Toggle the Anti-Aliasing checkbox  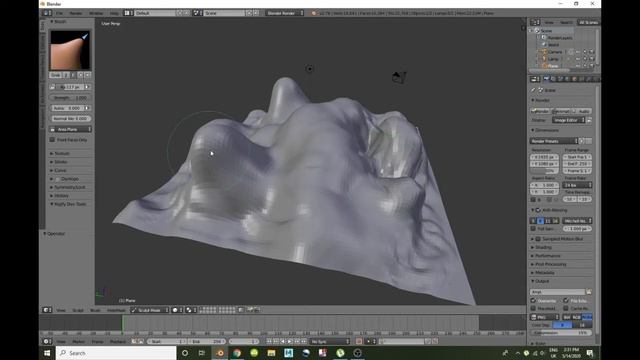click(x=538, y=210)
